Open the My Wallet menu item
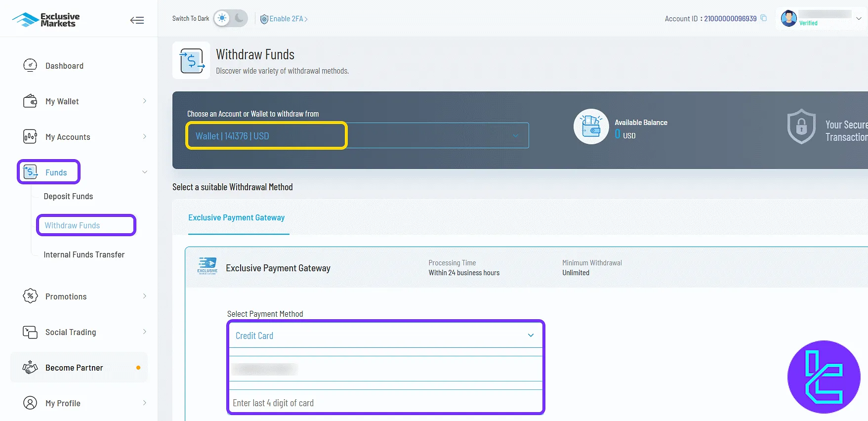The image size is (868, 421). [x=62, y=101]
